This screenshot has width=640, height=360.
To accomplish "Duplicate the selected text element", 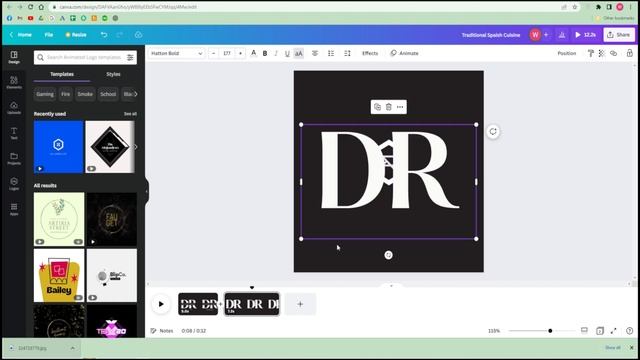I will click(x=377, y=107).
